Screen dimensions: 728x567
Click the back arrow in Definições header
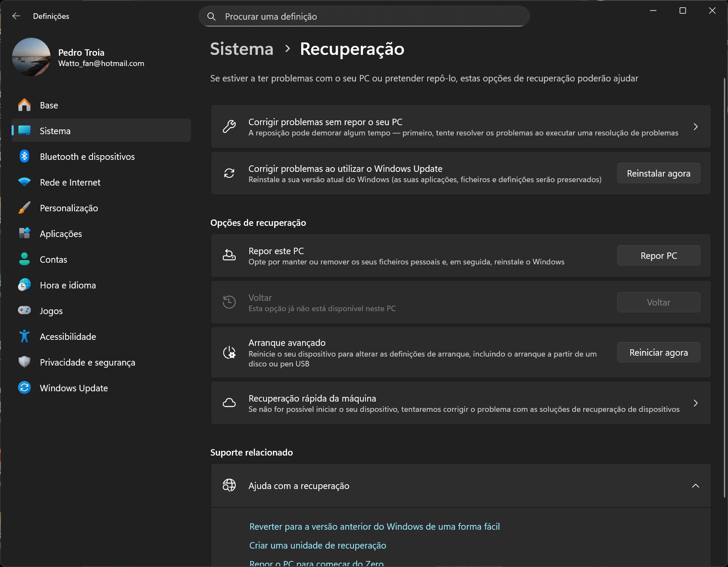click(x=16, y=16)
